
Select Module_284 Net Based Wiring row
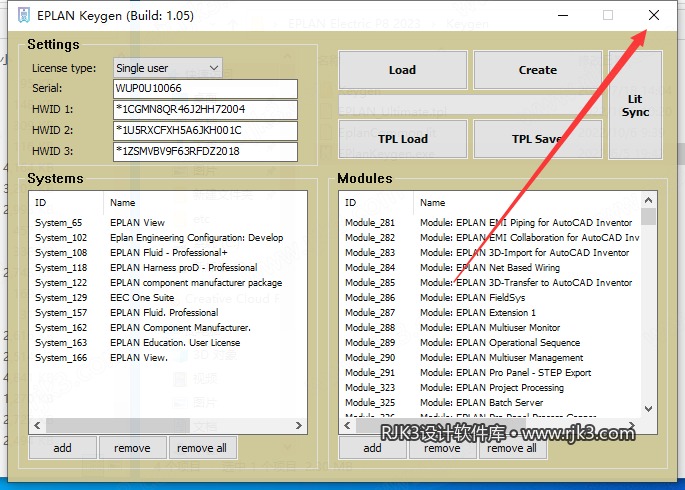click(x=490, y=268)
